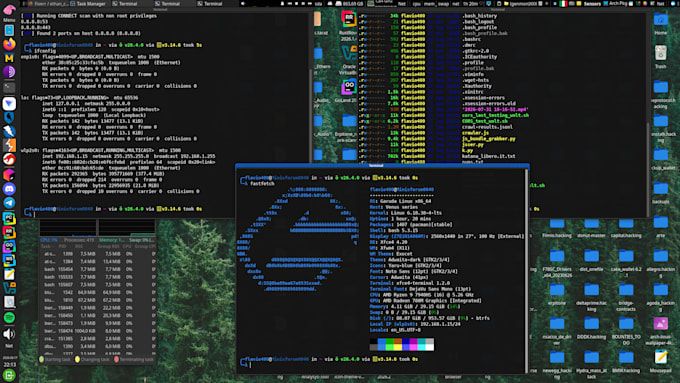680x383 pixels.
Task: Click the cpu monitor in top panel
Action: (416, 3)
